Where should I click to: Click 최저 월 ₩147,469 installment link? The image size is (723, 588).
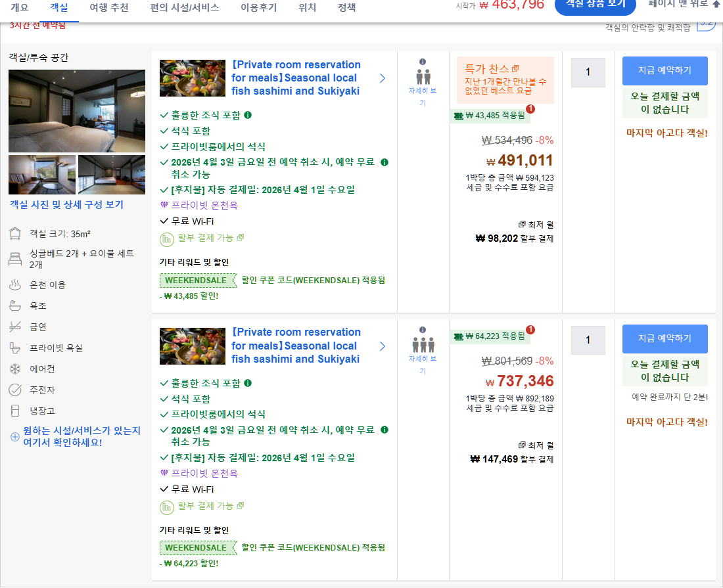coord(512,453)
